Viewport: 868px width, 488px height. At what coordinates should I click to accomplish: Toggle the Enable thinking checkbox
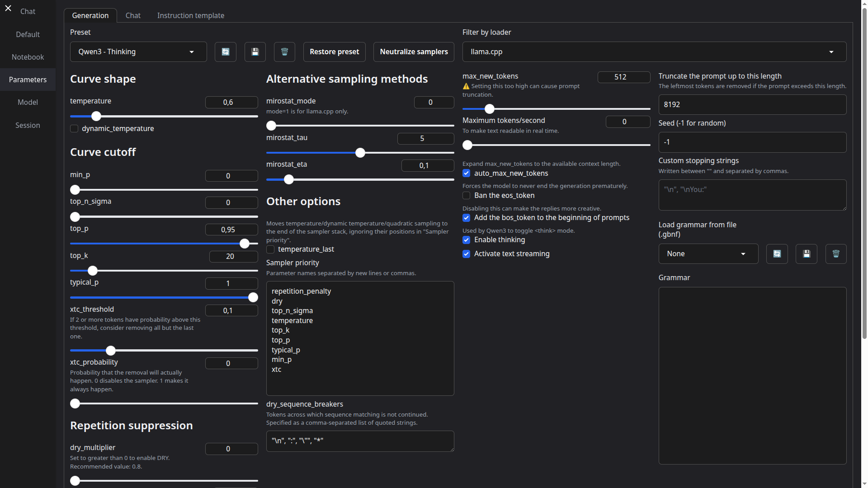click(467, 240)
